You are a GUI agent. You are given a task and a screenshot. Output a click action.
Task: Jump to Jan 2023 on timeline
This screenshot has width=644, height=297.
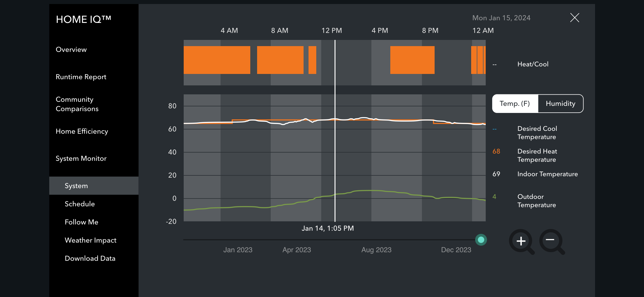pyautogui.click(x=238, y=250)
